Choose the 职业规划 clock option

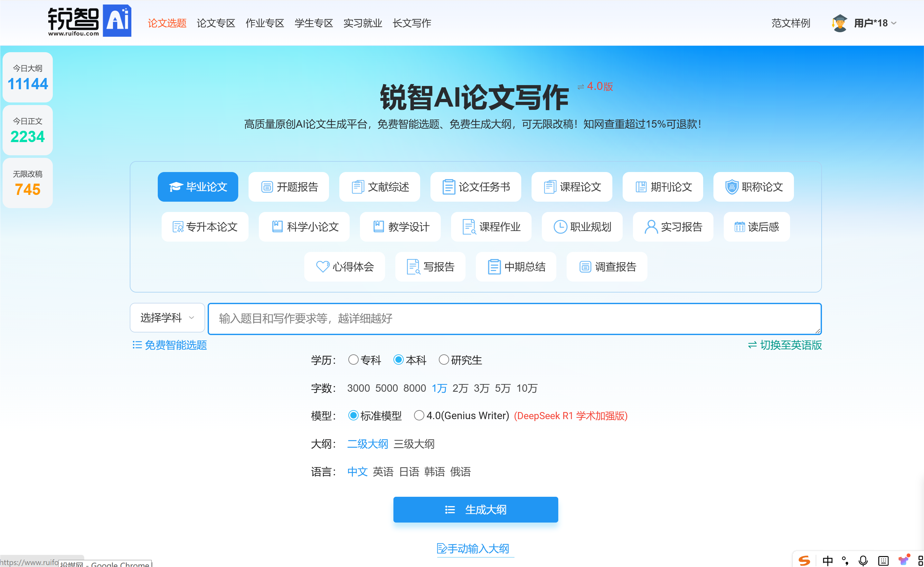pos(582,227)
